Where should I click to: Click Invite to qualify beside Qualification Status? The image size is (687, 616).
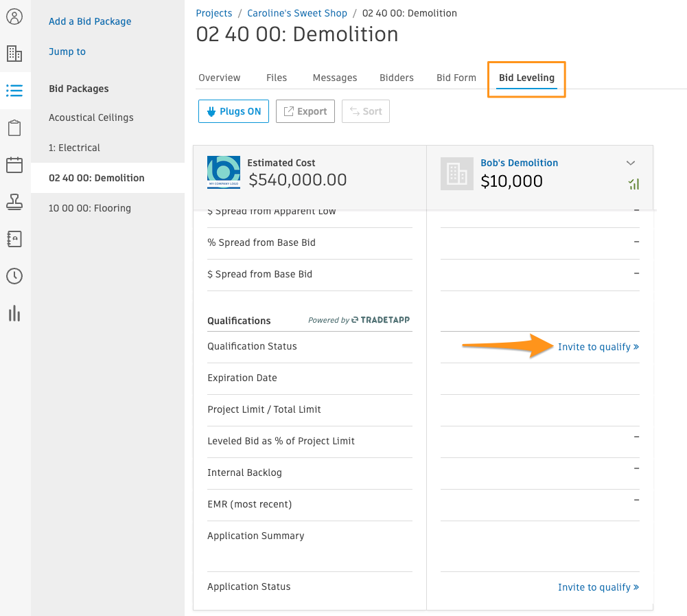(598, 347)
